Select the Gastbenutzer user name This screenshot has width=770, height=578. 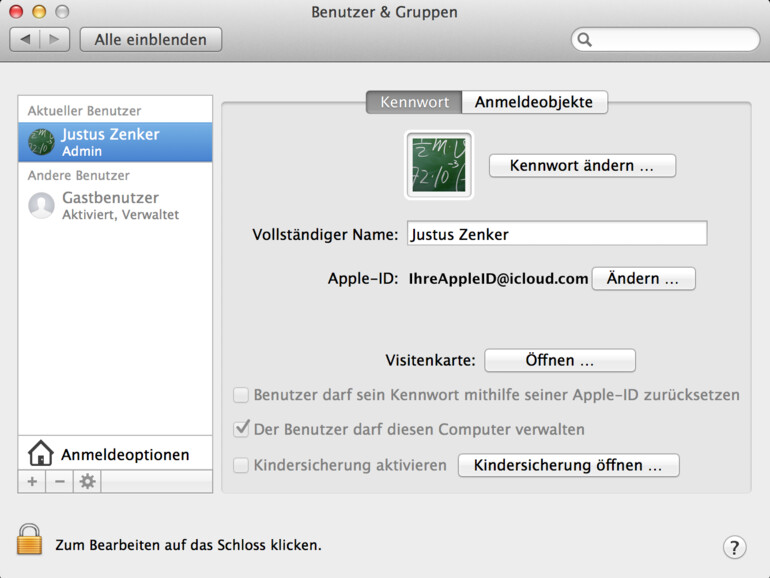(110, 197)
